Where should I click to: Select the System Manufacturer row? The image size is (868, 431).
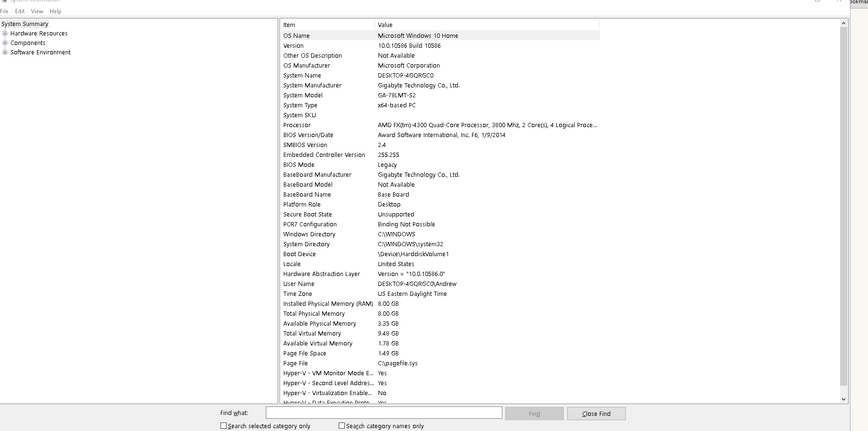pyautogui.click(x=441, y=86)
